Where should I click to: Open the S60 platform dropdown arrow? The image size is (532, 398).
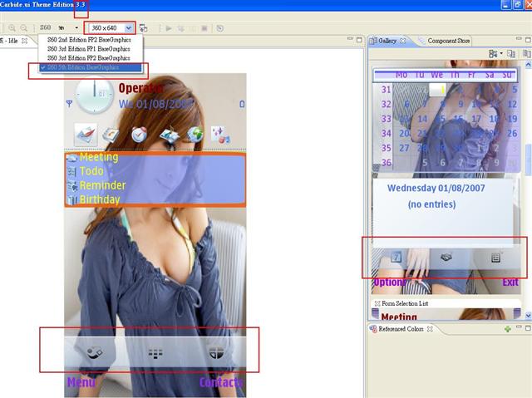coord(76,28)
